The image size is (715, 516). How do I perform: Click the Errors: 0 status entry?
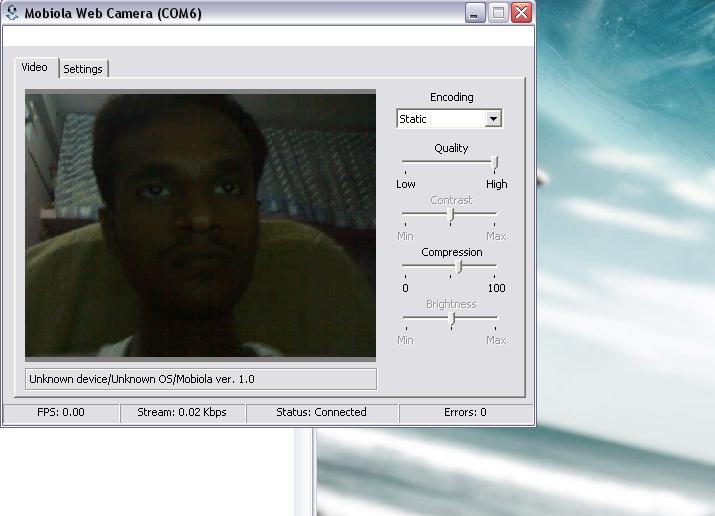466,413
